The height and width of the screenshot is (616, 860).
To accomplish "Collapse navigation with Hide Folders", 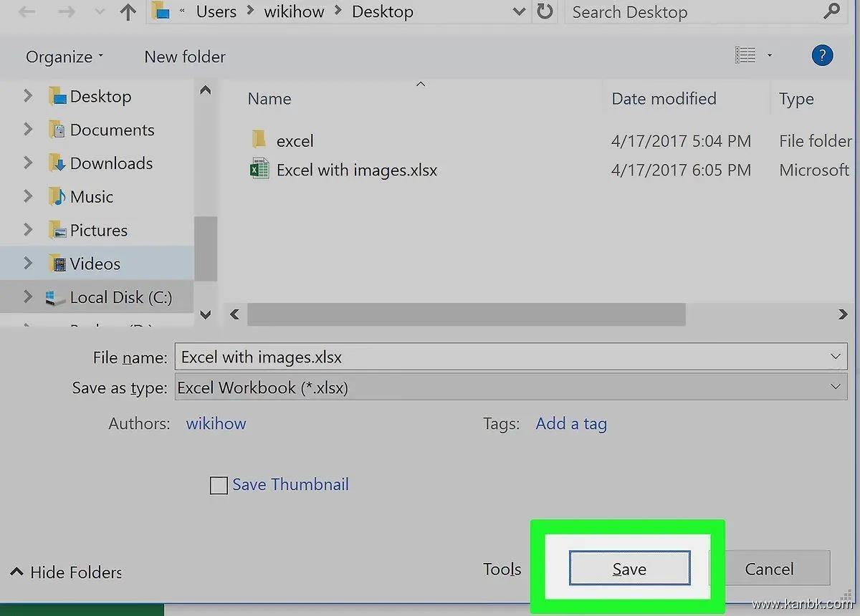I will 67,572.
